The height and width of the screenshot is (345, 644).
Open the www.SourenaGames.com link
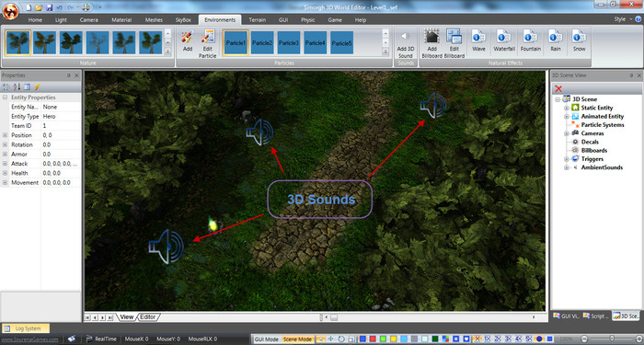pos(29,339)
